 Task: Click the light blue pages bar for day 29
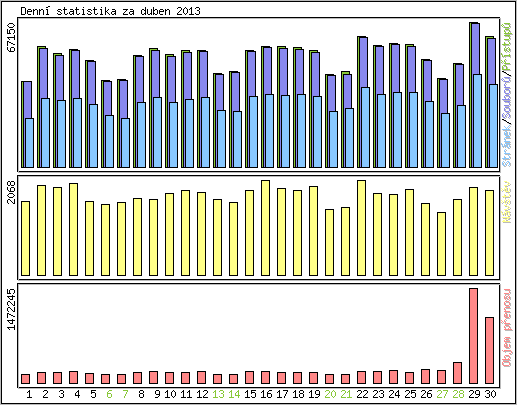tap(477, 121)
